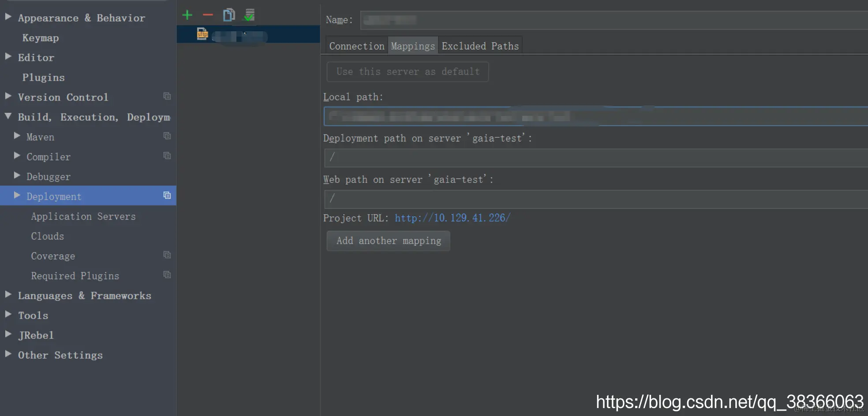This screenshot has height=416, width=868.
Task: Copy the selected server configuration
Action: (229, 15)
